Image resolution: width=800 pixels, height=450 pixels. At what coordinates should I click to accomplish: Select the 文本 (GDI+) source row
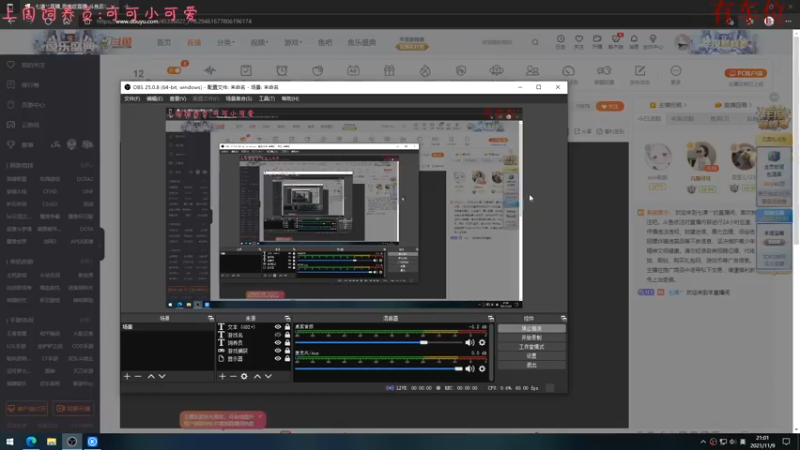254,327
